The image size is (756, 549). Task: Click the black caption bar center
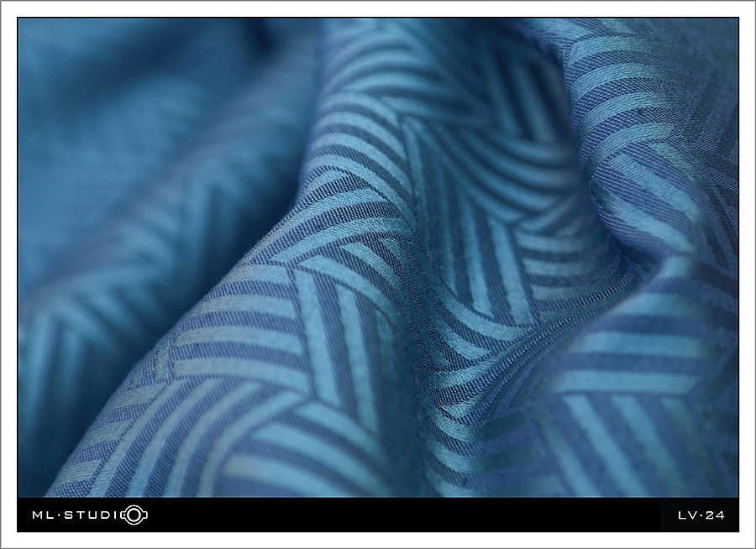pos(378,515)
